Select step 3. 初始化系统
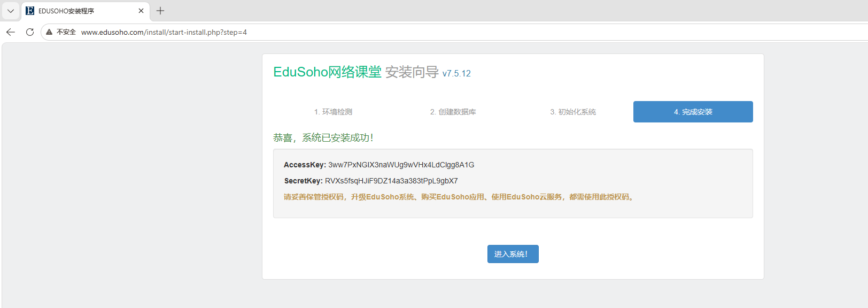The image size is (868, 308). (573, 112)
